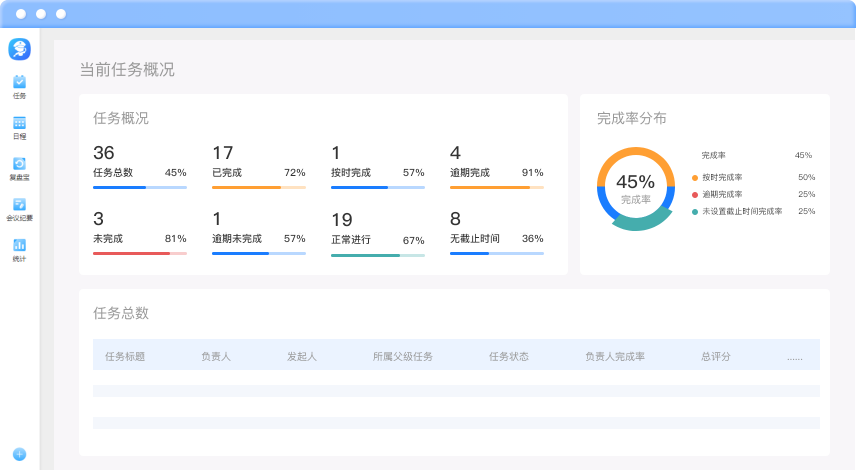Viewport: 856px width, 470px height.
Task: Click the orange 按时完成率 legend dot
Action: [695, 177]
